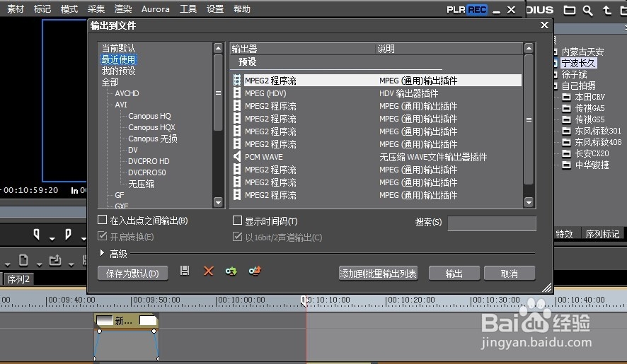Screen dimensions: 627x364
Task: Select the 序列2 sequence tab
Action: click(18, 279)
